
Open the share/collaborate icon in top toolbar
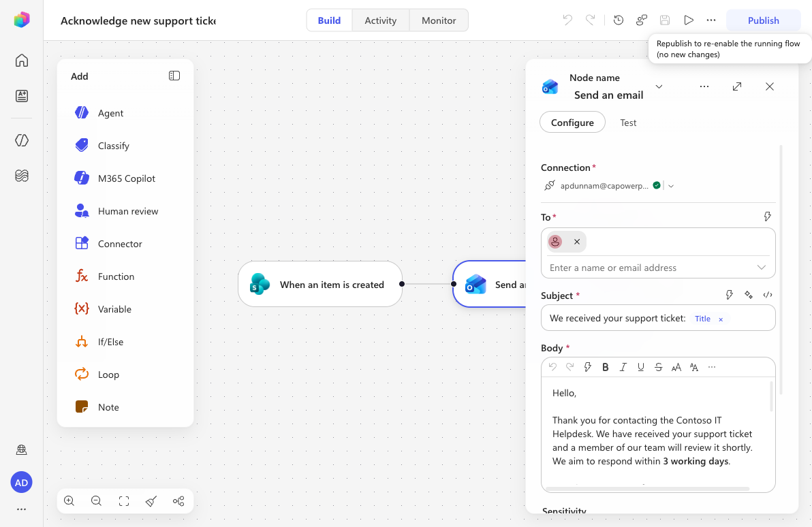point(642,20)
